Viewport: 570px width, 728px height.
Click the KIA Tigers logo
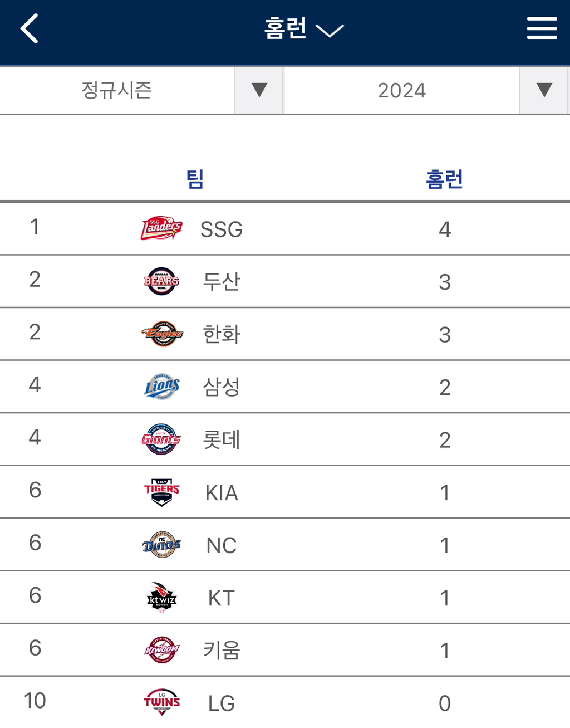click(x=161, y=492)
